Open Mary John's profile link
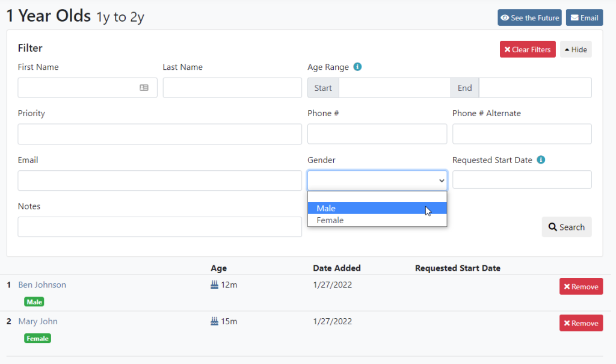Image resolution: width=616 pixels, height=364 pixels. click(38, 321)
